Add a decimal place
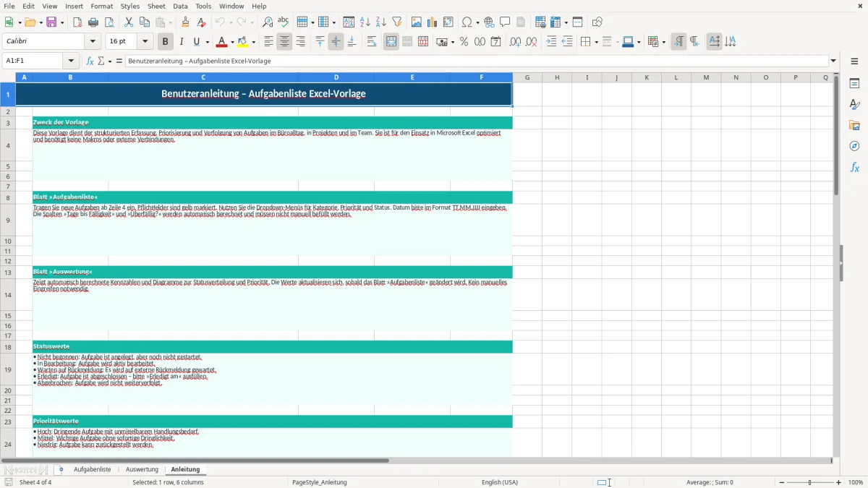The width and height of the screenshot is (868, 488). pos(515,42)
